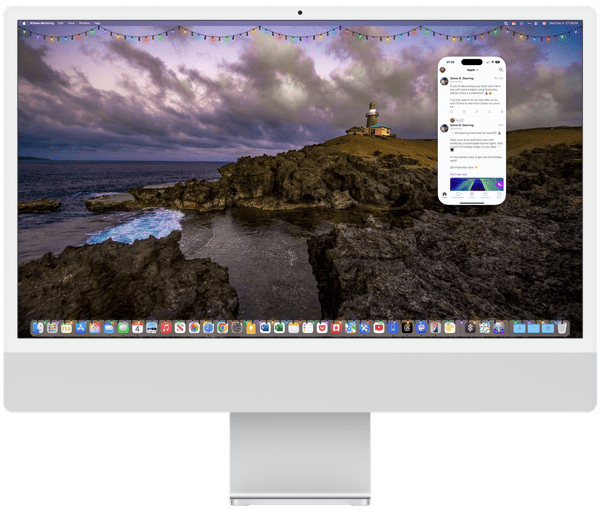The height and width of the screenshot is (509, 600).
Task: Launch Maps from the Dock
Action: pos(350,328)
